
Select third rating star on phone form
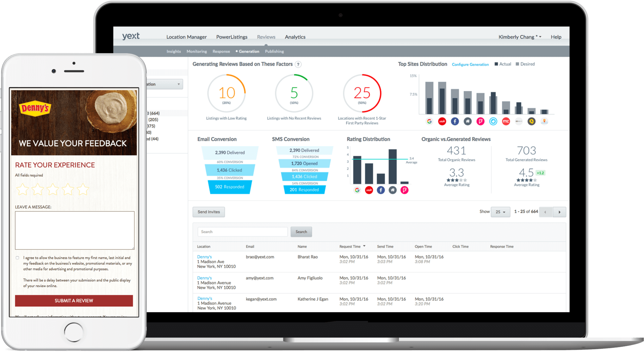point(53,189)
